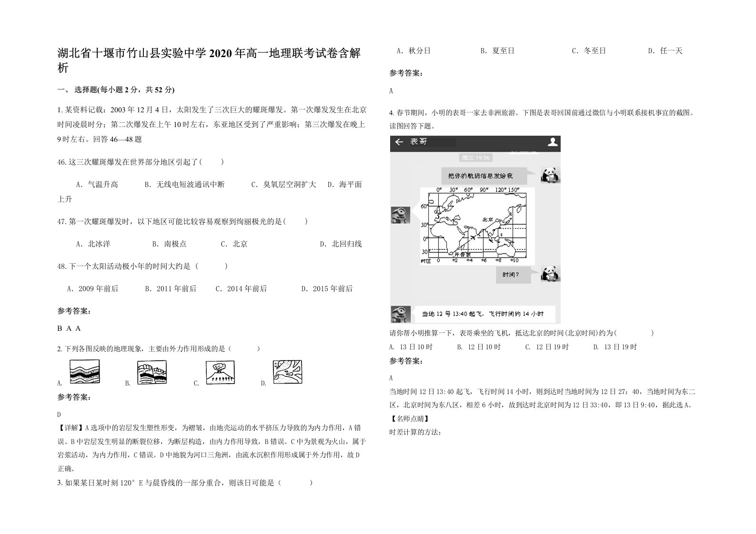Choose option C. 冬至日

(x=589, y=50)
